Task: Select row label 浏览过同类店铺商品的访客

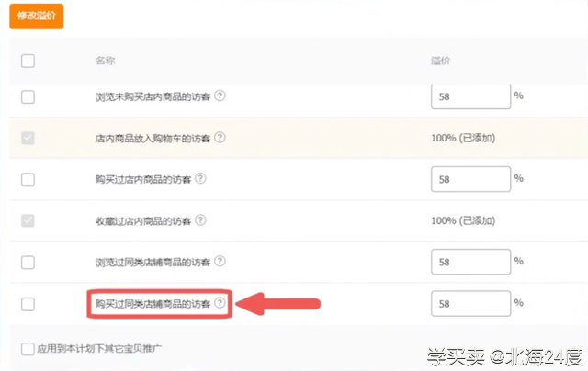Action: [x=153, y=263]
